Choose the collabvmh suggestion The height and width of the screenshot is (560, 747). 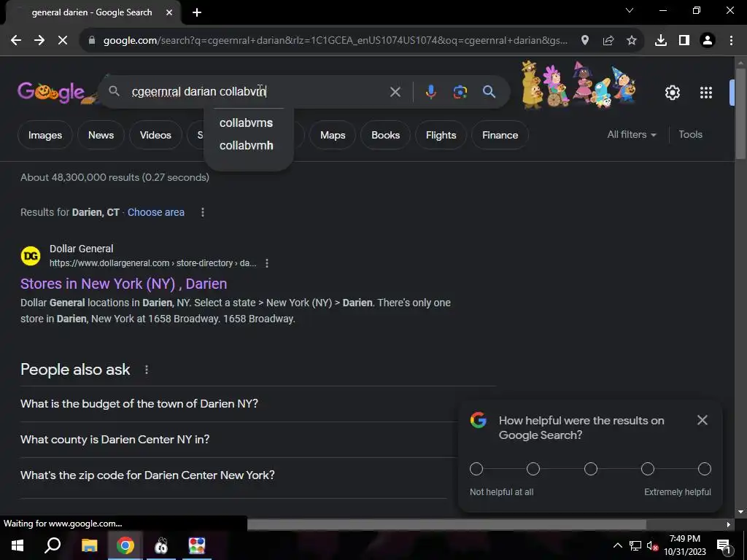tap(247, 145)
